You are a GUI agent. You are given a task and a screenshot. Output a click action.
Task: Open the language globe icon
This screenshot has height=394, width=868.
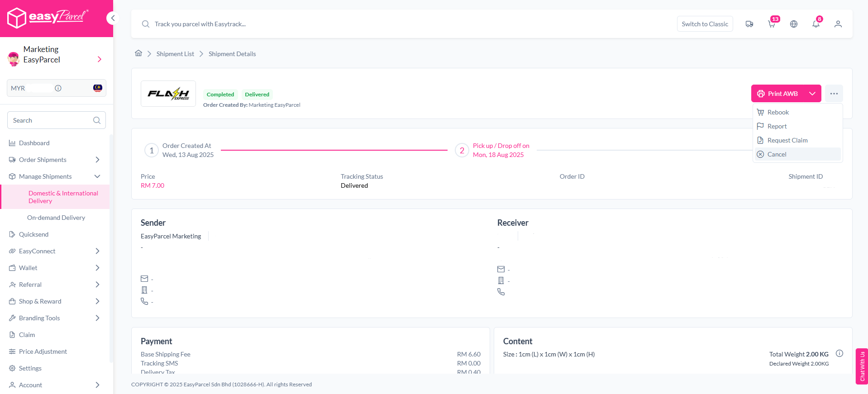click(794, 24)
